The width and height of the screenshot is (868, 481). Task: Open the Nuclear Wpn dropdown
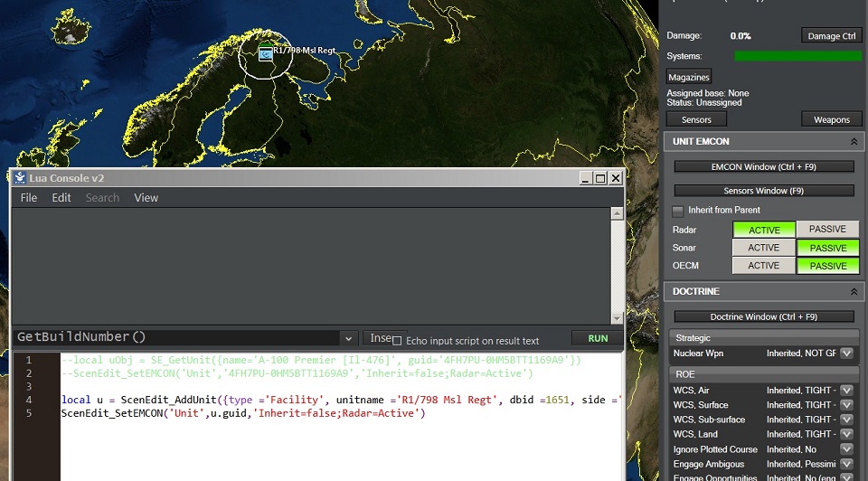tap(846, 354)
